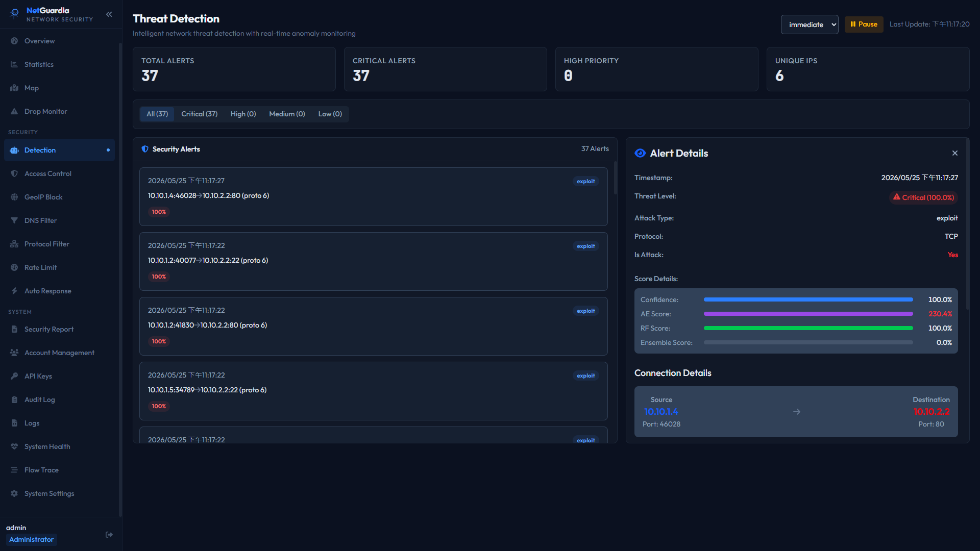This screenshot has width=980, height=551.
Task: Click the Ensemble Score bar
Action: click(x=808, y=342)
